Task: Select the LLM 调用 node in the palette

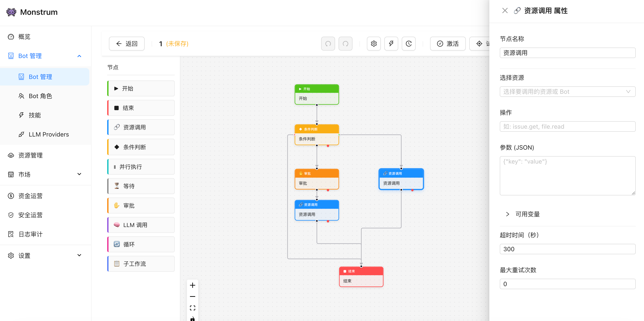Action: [141, 225]
